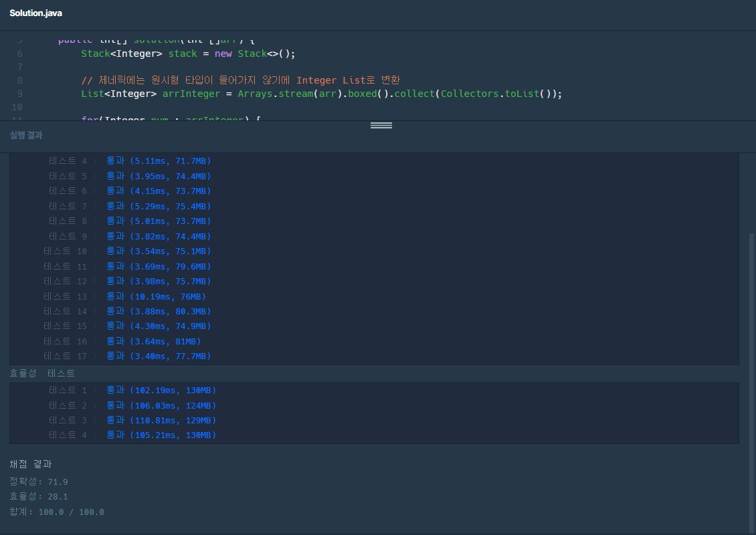
Task: Click the 테스트 10 result 3.54ms, 75.1MB
Action: (x=159, y=251)
